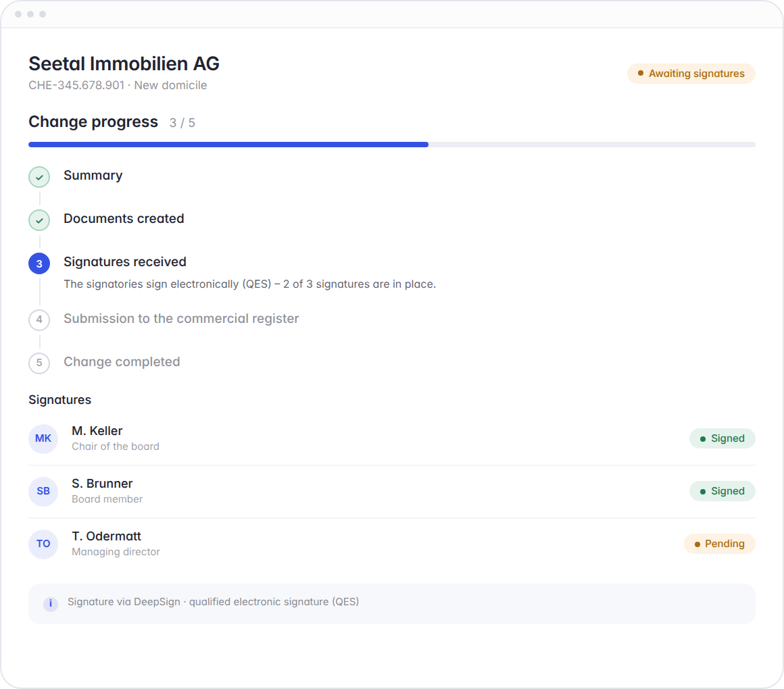Open the Summary step
Screen dimensions: 784x689
point(93,176)
